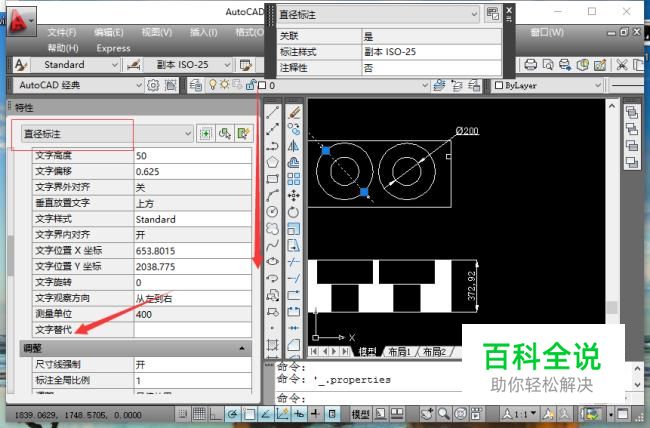Select the Scale modify tool
Image resolution: width=650 pixels, height=428 pixels.
pyautogui.click(x=294, y=229)
